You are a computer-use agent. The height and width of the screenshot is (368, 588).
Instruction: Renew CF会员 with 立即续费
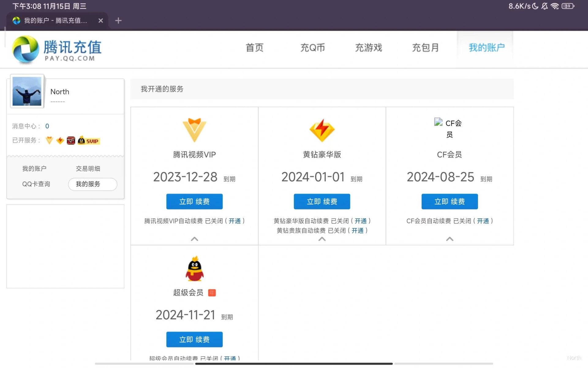pos(450,201)
